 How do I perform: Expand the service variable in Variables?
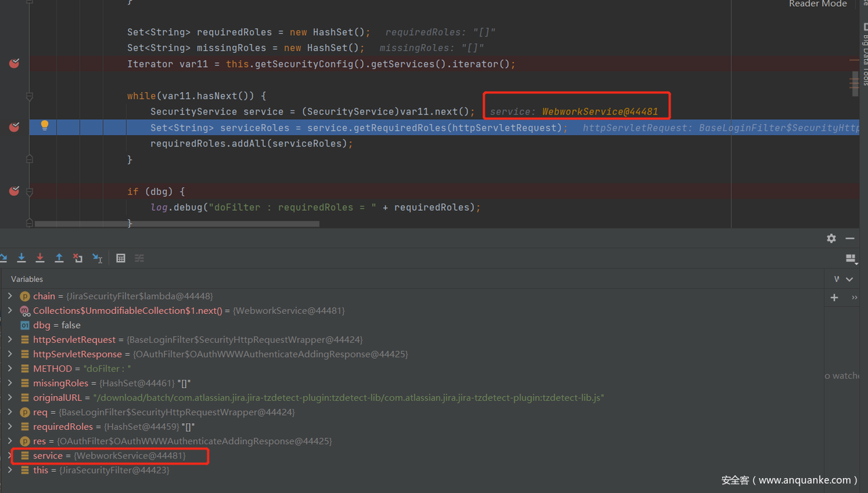pyautogui.click(x=9, y=456)
